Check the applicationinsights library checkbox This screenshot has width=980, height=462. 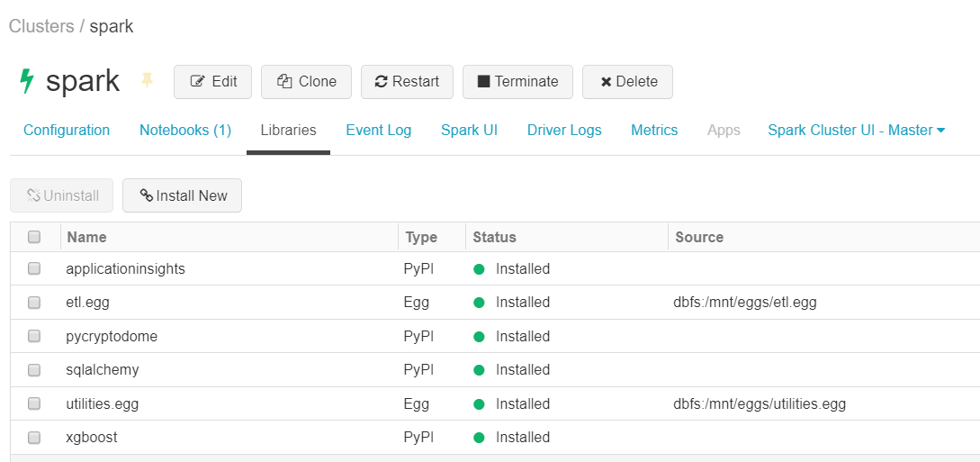pyautogui.click(x=34, y=268)
